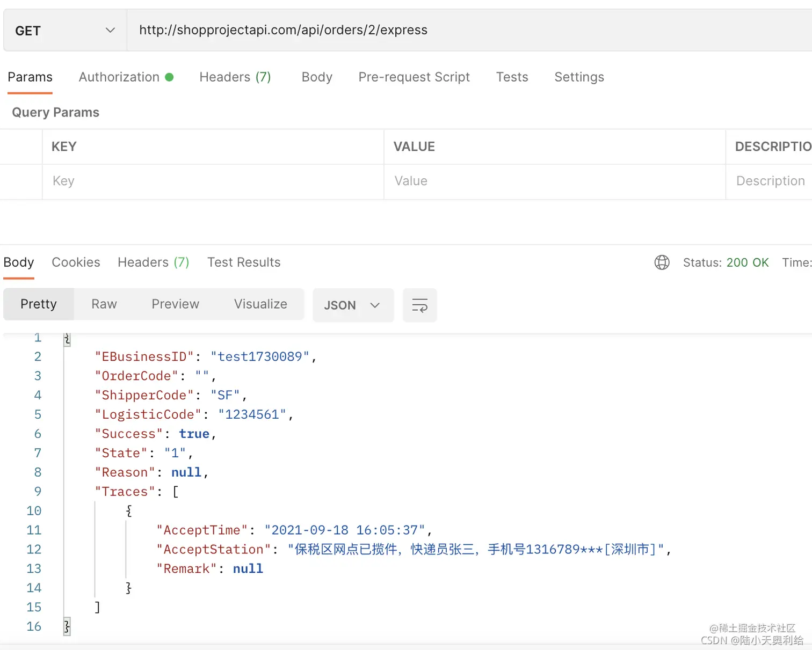Open request Headers (7) tab
The height and width of the screenshot is (650, 812).
[x=235, y=77]
